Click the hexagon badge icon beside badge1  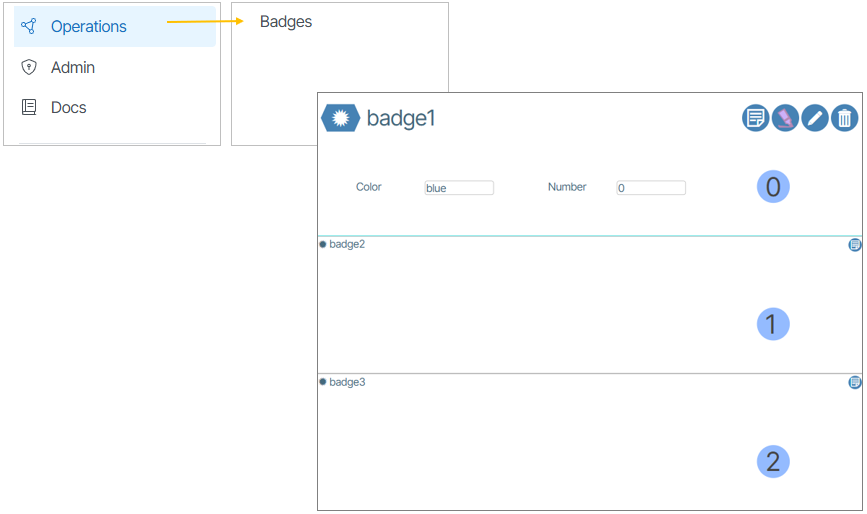point(340,118)
